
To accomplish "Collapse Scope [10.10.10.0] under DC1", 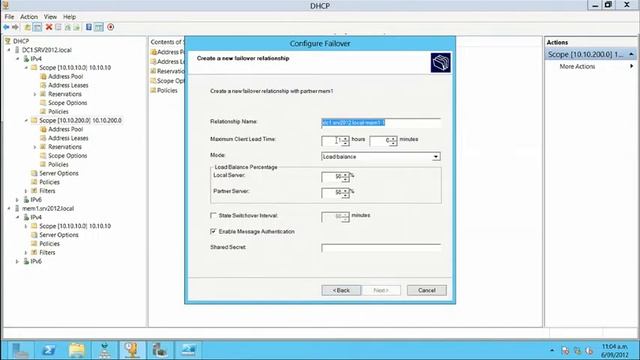I will click(27, 68).
